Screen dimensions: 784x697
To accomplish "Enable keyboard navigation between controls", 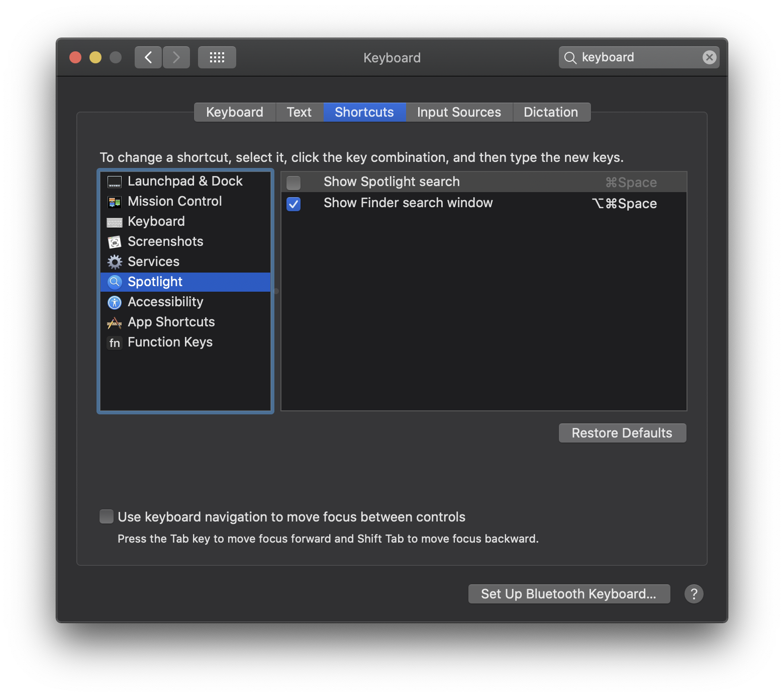I will click(106, 516).
